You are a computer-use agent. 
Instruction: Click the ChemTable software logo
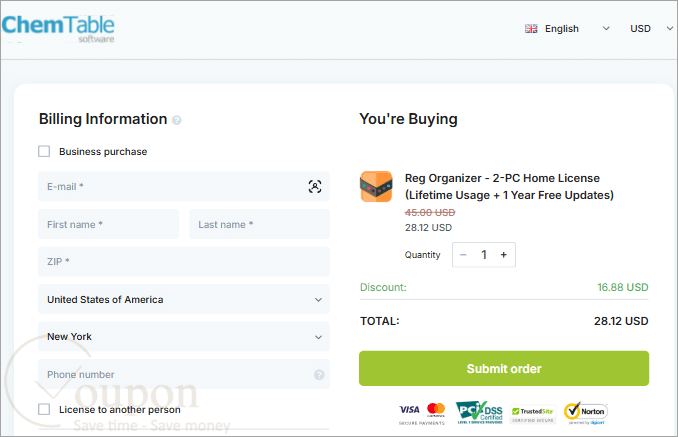click(58, 29)
